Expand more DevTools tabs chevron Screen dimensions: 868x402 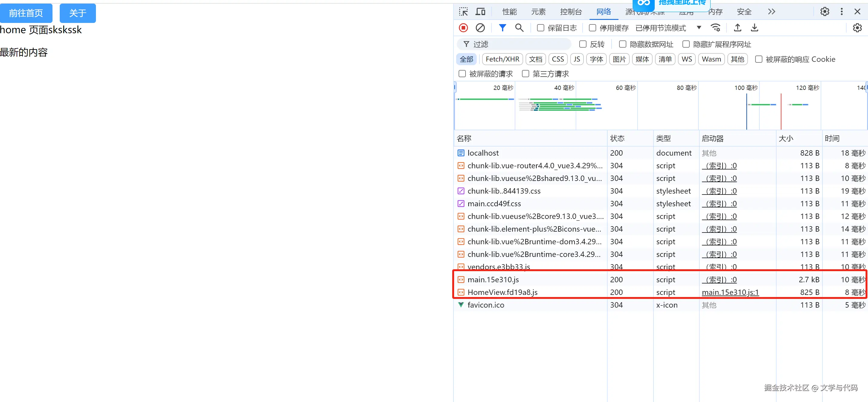click(x=772, y=12)
